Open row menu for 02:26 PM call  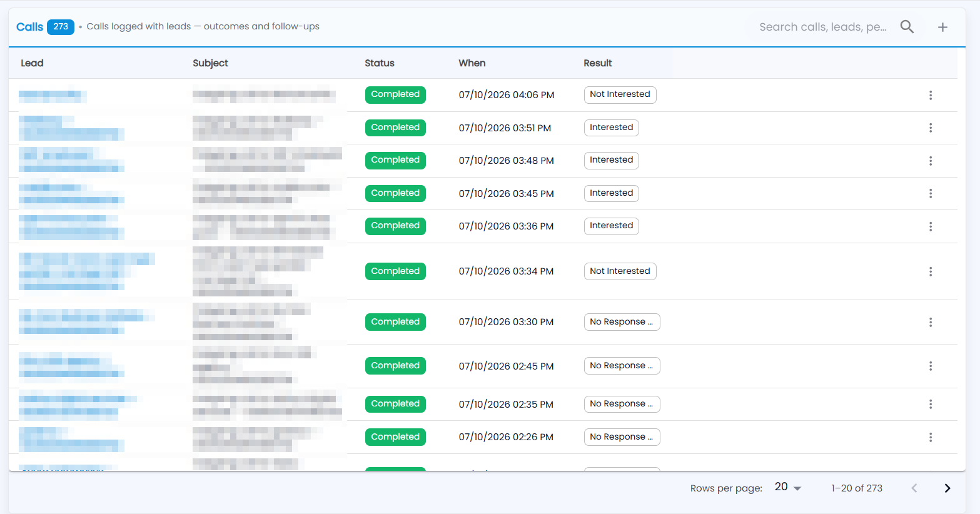931,437
